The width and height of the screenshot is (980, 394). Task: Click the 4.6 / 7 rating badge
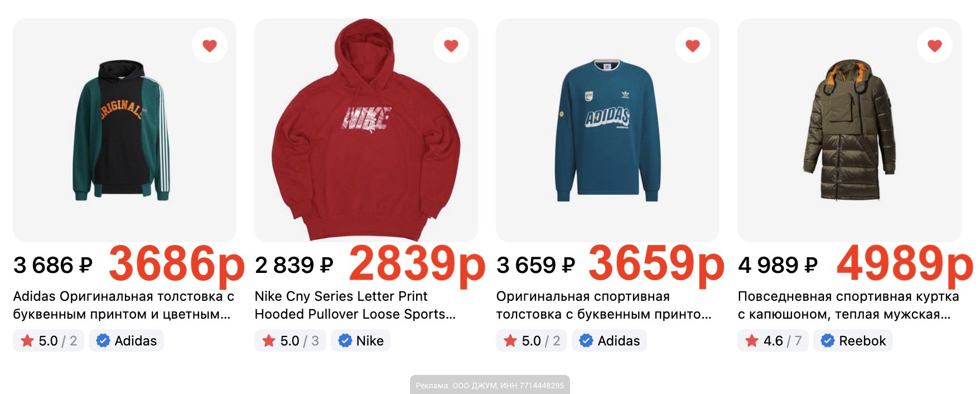click(x=773, y=340)
